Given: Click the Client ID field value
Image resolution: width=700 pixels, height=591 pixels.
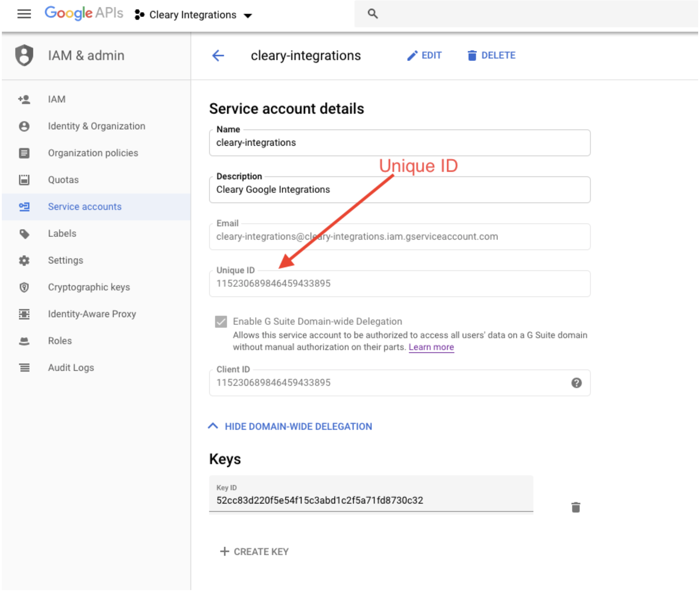Looking at the screenshot, I should click(x=273, y=383).
